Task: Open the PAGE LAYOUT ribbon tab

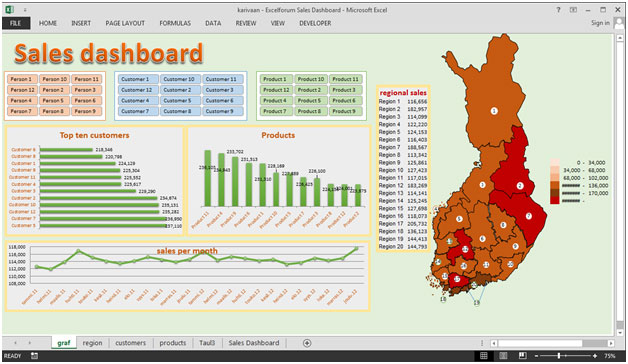Action: coord(125,23)
